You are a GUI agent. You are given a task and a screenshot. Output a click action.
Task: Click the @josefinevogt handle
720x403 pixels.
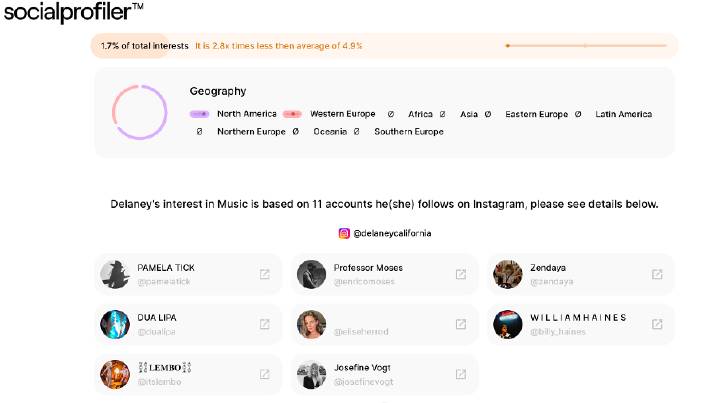[x=363, y=381]
